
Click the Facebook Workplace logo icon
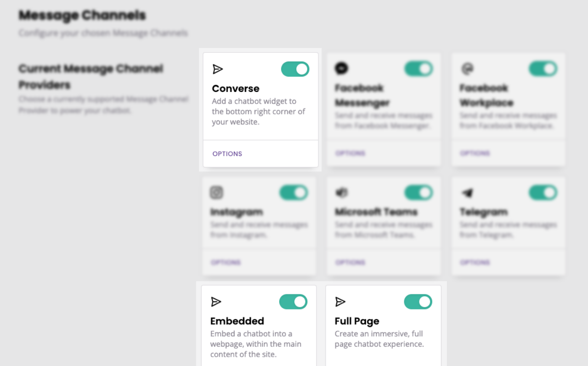pyautogui.click(x=467, y=69)
